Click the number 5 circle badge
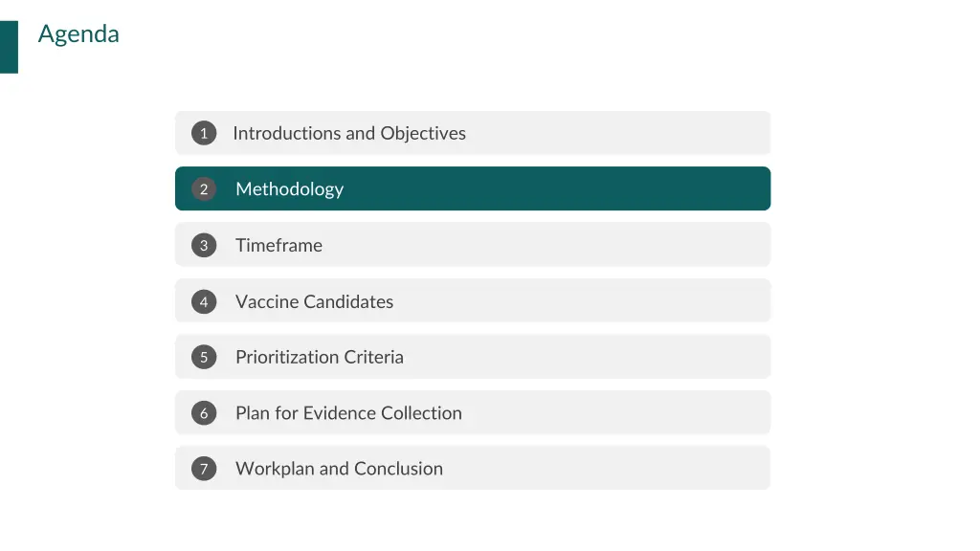Viewport: 980px width, 551px height. point(204,357)
